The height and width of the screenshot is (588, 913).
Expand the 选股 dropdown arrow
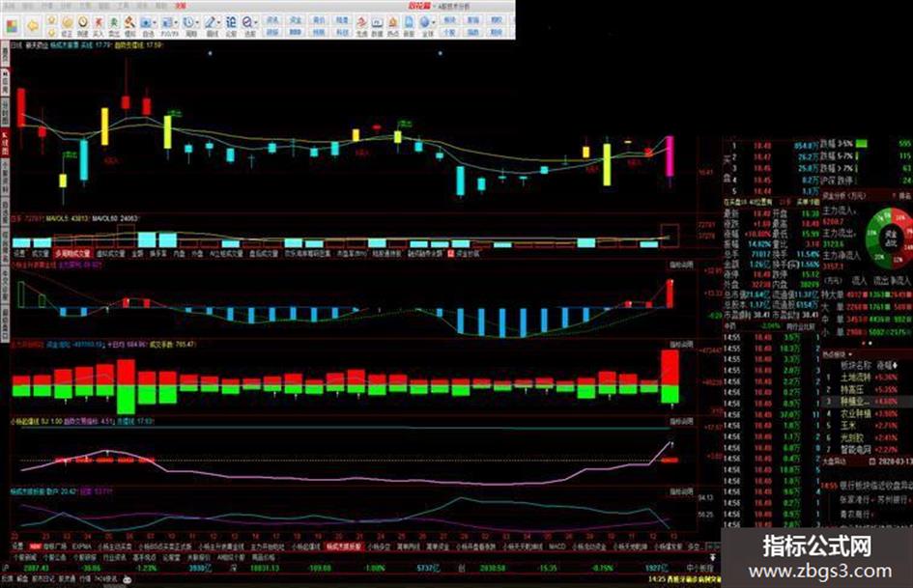[x=257, y=23]
